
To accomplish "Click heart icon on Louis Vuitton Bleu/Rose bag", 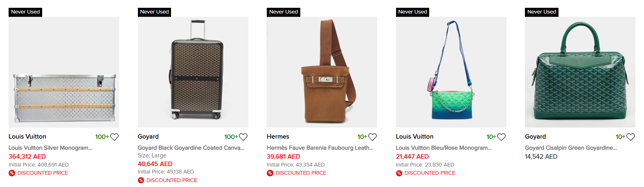I will tap(501, 137).
